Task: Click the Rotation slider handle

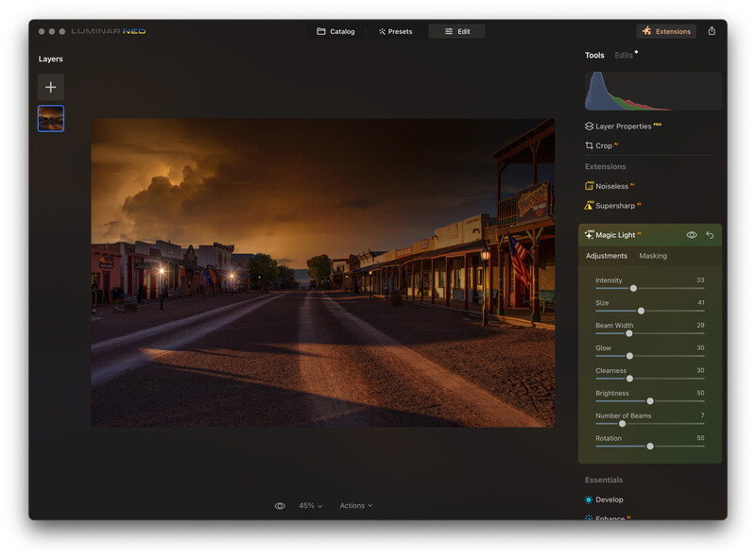Action: 650,447
